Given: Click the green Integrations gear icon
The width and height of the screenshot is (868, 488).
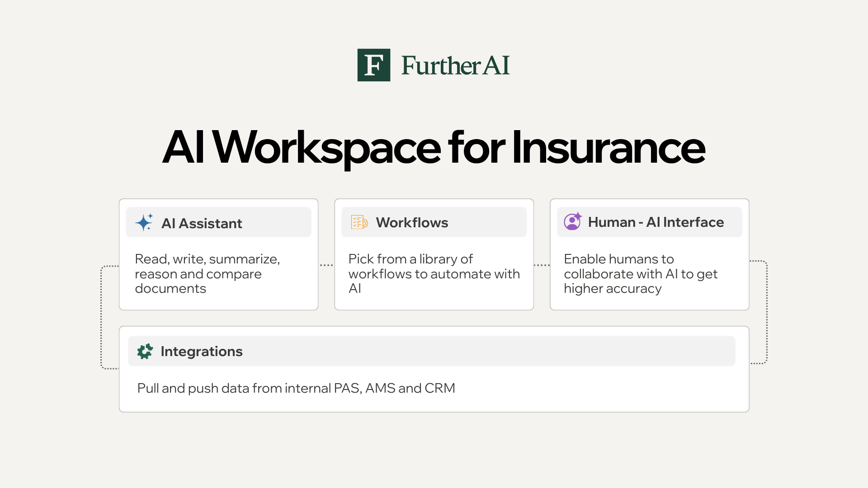Looking at the screenshot, I should pyautogui.click(x=145, y=351).
